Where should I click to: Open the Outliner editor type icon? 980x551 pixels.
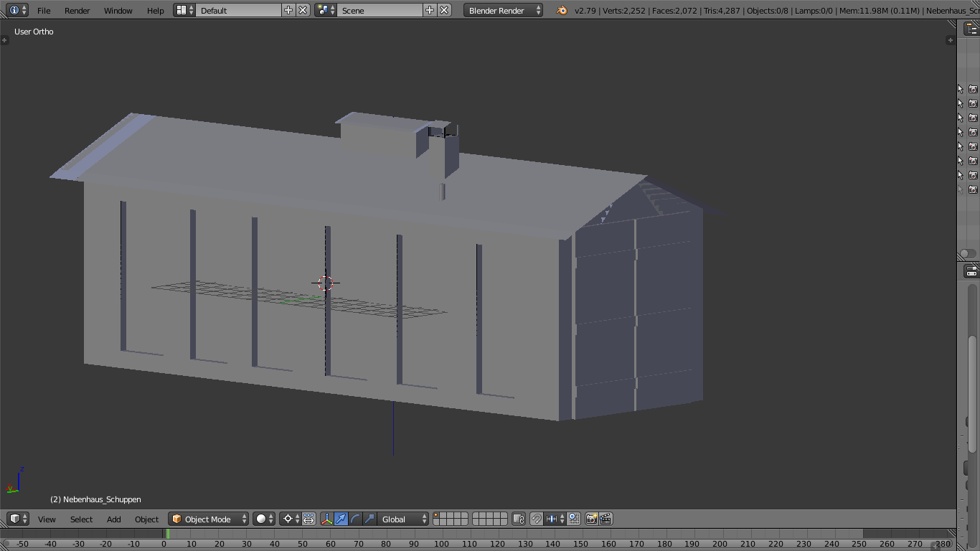click(x=971, y=29)
